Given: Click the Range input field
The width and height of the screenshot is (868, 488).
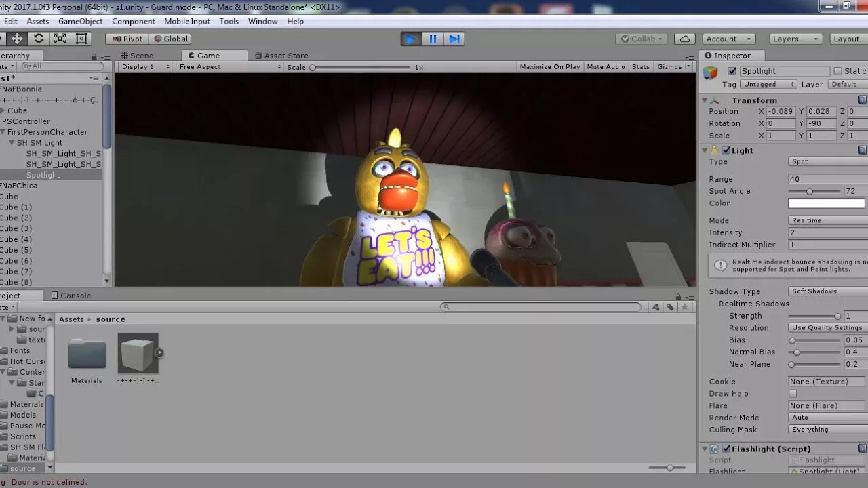Looking at the screenshot, I should [x=828, y=179].
